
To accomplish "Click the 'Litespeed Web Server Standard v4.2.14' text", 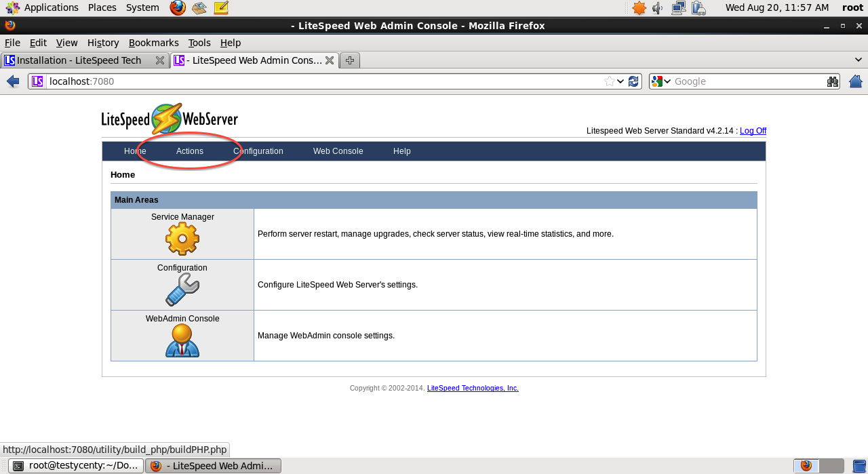I will pos(661,131).
